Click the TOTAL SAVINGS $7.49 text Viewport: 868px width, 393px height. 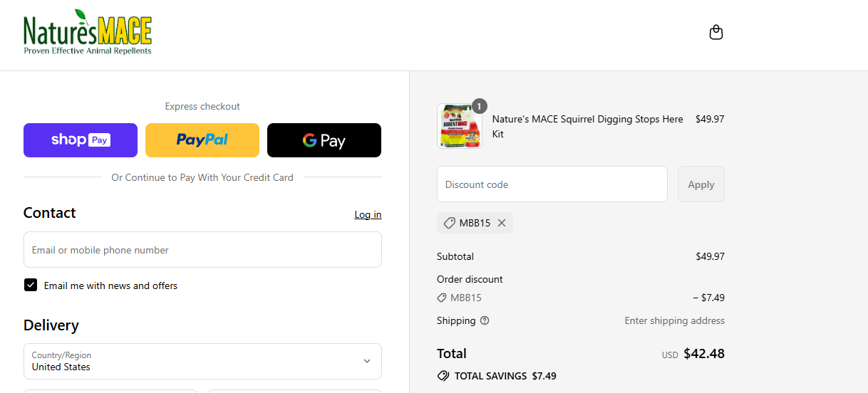tap(505, 376)
